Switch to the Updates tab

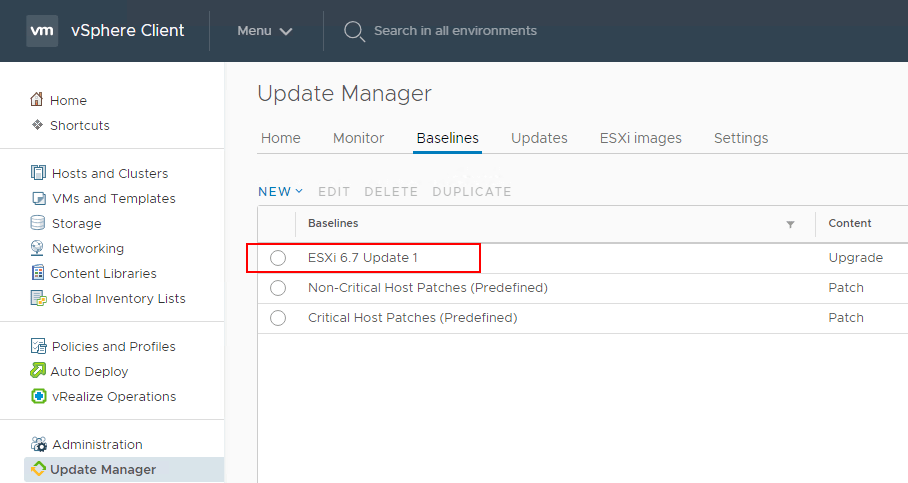(539, 138)
